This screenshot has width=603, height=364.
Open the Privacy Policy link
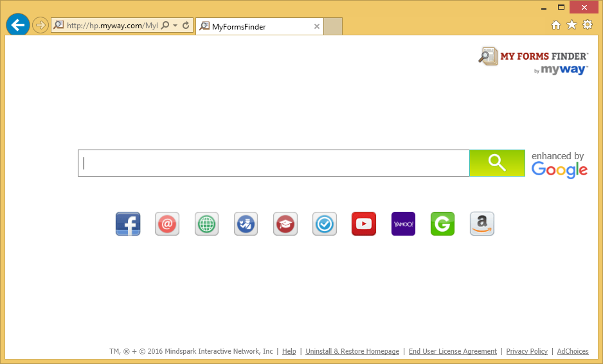(527, 351)
